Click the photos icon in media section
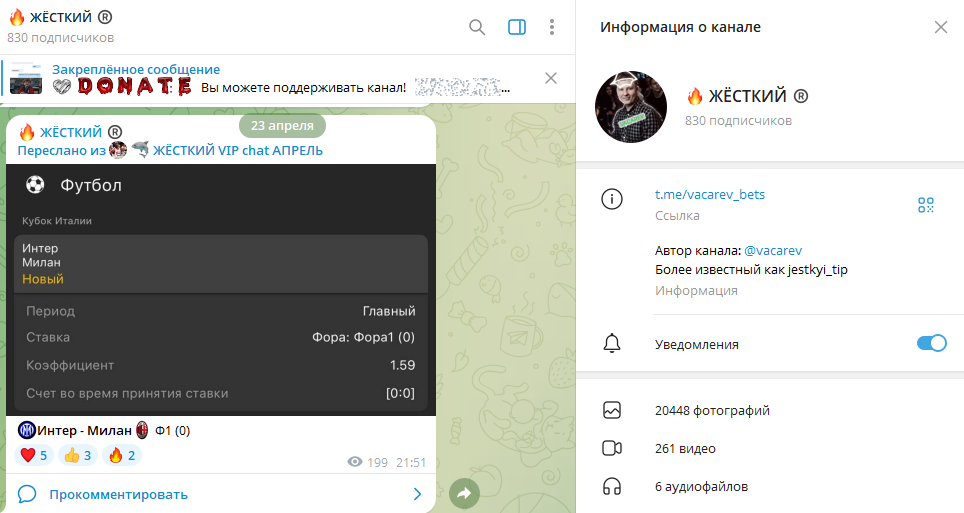 [612, 410]
